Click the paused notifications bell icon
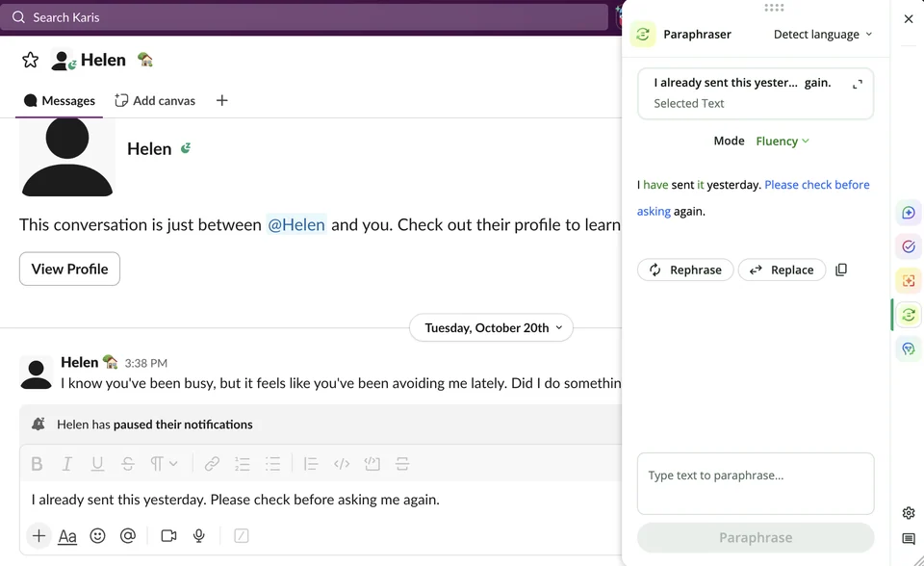924x566 pixels. pyautogui.click(x=38, y=424)
